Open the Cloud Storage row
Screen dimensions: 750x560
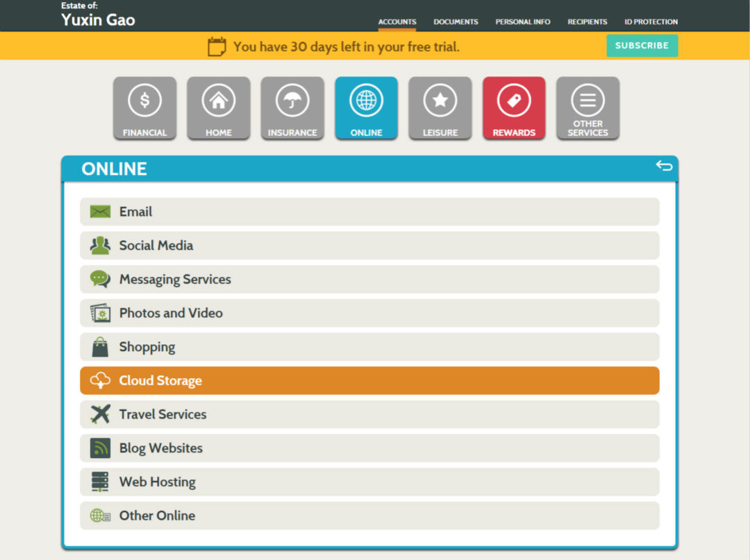pos(369,380)
